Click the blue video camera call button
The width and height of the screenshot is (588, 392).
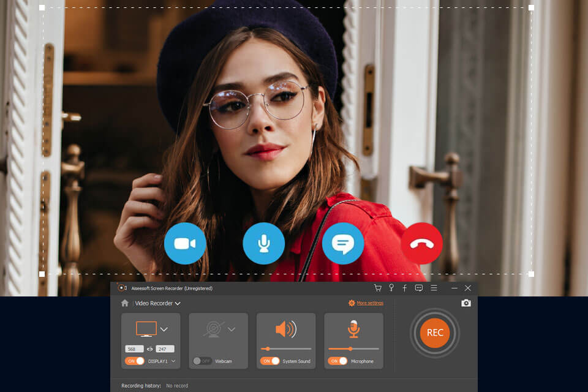[x=185, y=243]
